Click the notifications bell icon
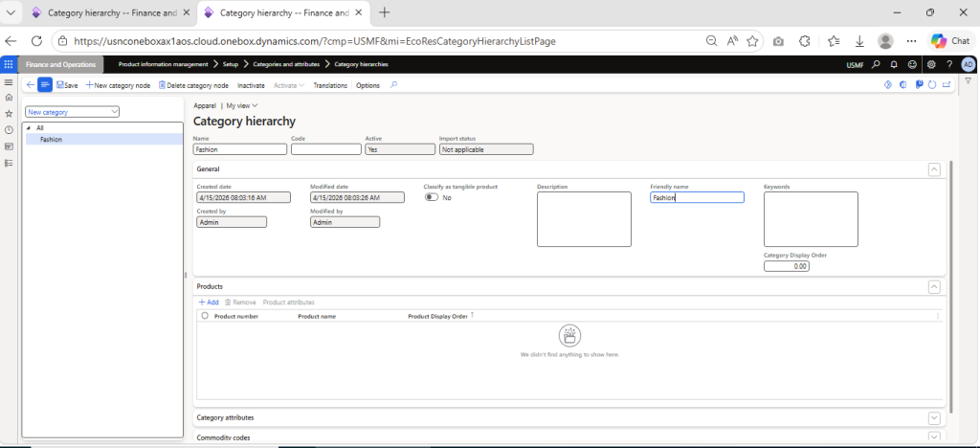980x448 pixels. tap(894, 64)
